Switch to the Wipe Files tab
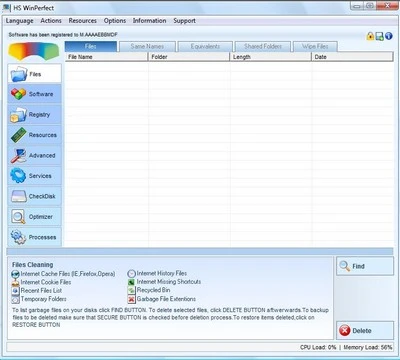400x360 pixels. click(315, 46)
